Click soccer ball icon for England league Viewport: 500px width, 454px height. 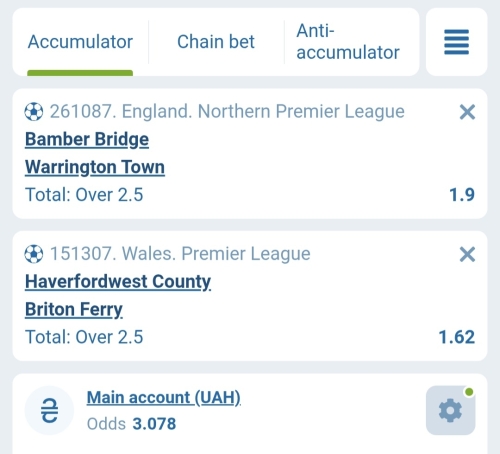coord(34,112)
